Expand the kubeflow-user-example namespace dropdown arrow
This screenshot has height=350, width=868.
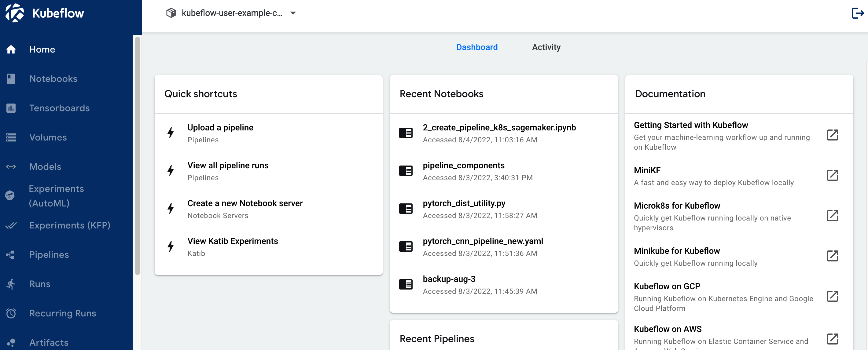(x=293, y=13)
